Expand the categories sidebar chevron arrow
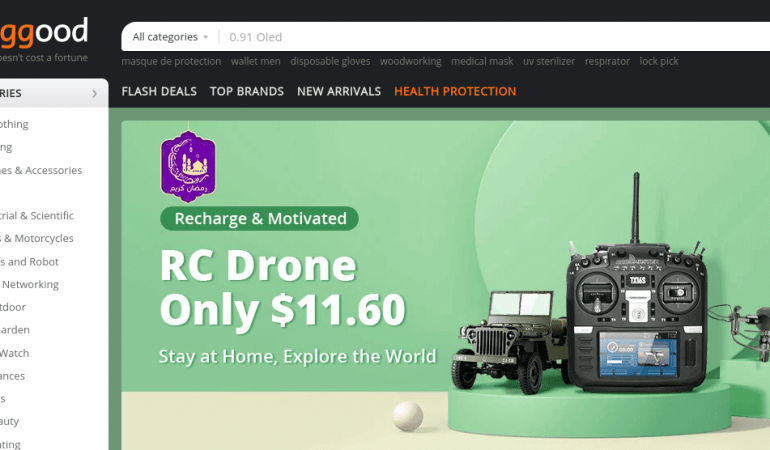 (94, 93)
